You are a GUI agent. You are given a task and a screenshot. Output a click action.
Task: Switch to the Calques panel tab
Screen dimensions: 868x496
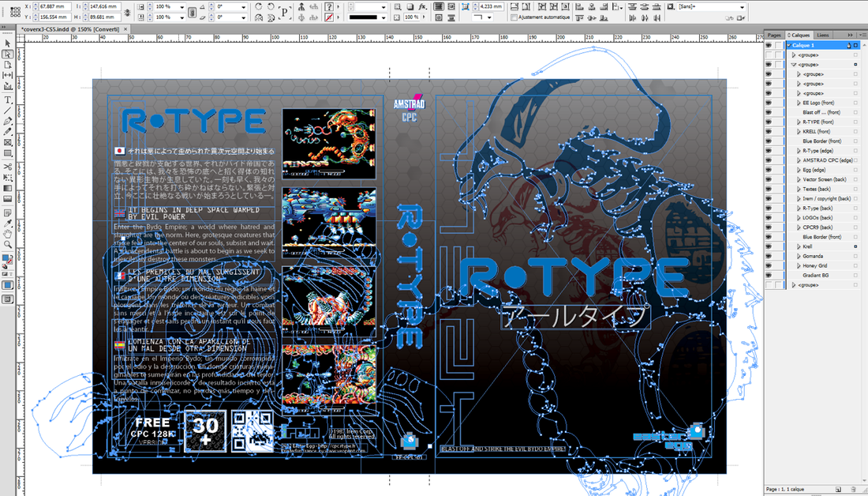point(799,35)
